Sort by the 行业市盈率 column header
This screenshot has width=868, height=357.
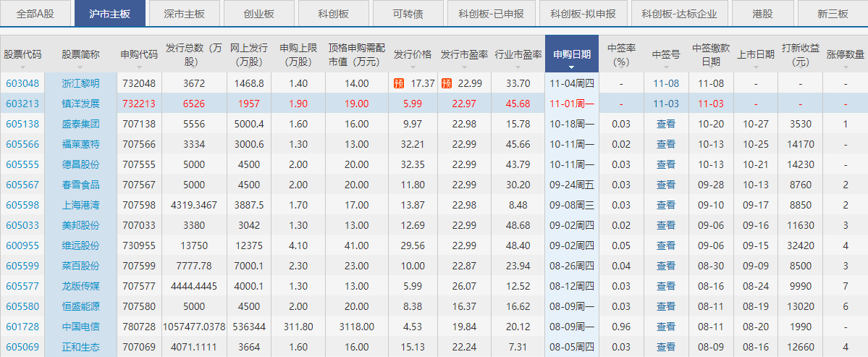[518, 55]
